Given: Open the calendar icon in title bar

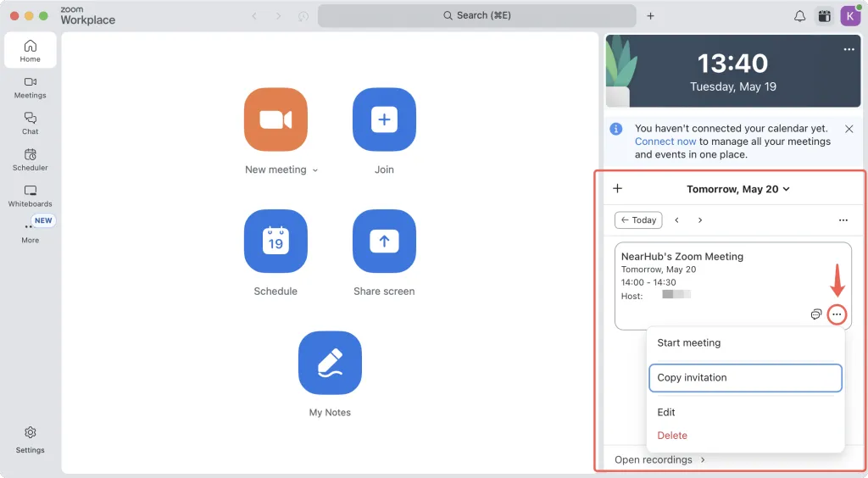Looking at the screenshot, I should [x=824, y=16].
